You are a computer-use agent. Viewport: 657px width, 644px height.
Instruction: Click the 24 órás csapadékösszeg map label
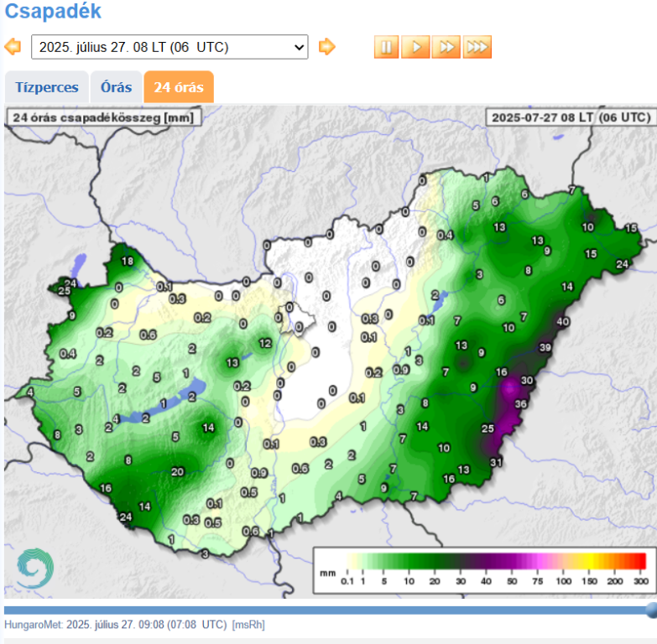[102, 117]
